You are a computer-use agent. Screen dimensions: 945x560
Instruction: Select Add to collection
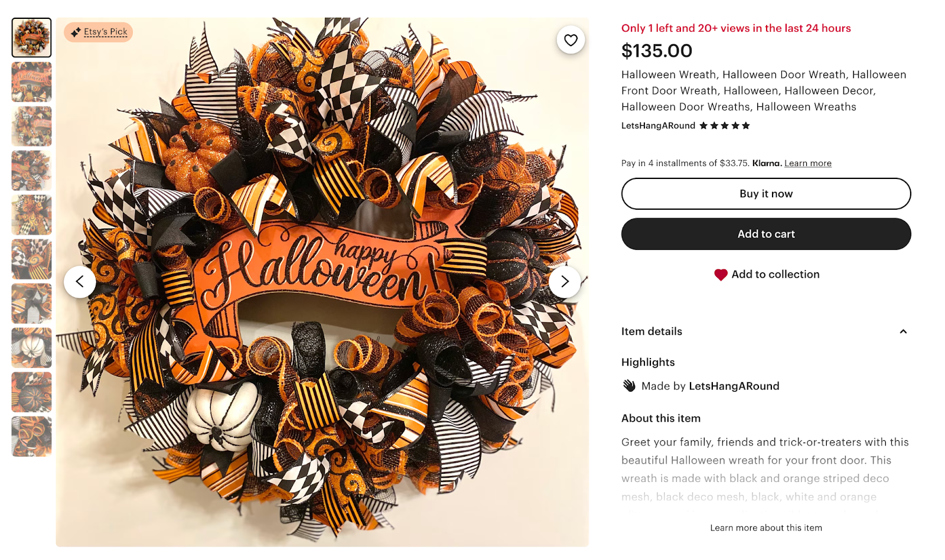(x=775, y=274)
